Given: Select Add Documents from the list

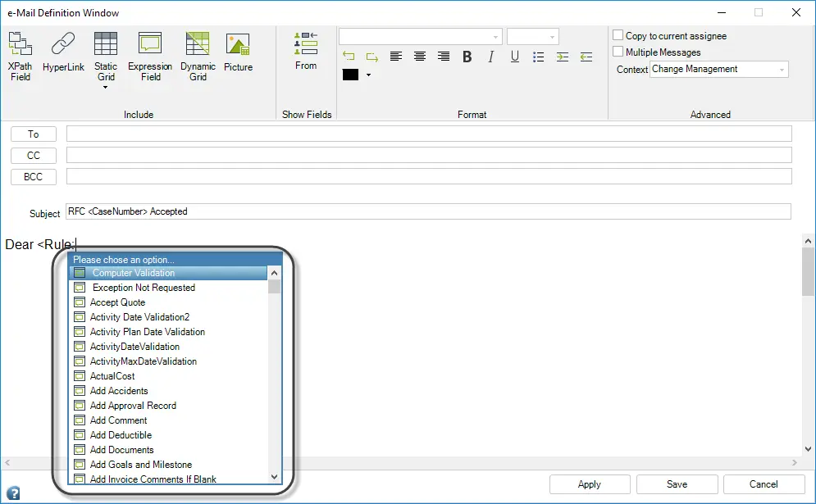Looking at the screenshot, I should (169, 450).
